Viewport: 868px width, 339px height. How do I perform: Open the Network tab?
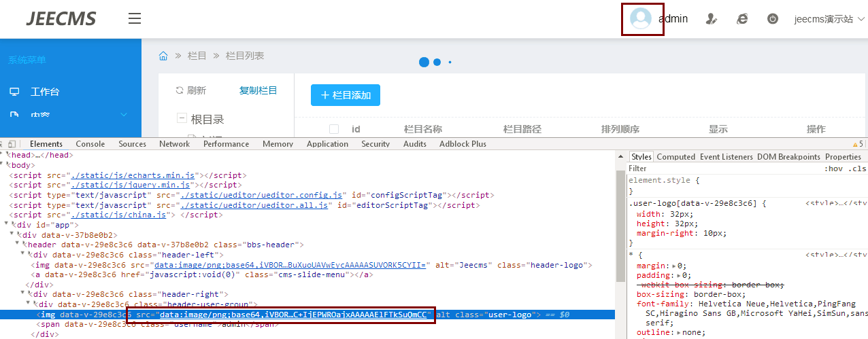175,144
